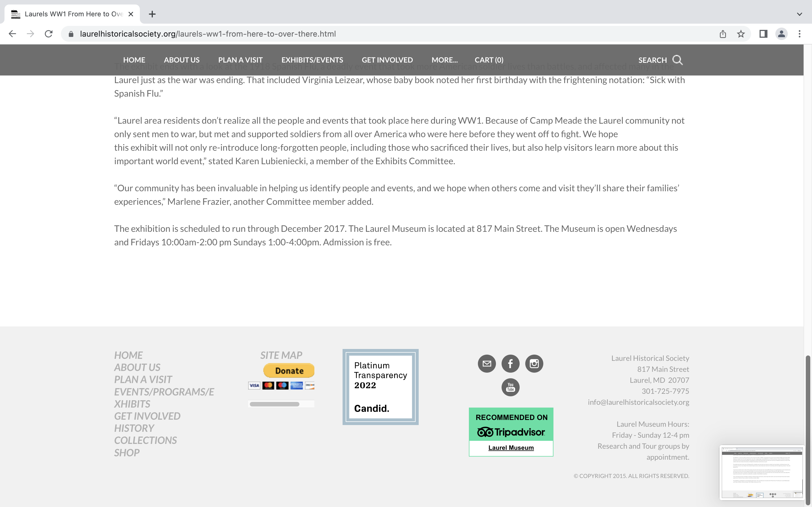Open the EXHIBITS/EVENTS nav menu
This screenshot has width=812, height=507.
point(312,60)
